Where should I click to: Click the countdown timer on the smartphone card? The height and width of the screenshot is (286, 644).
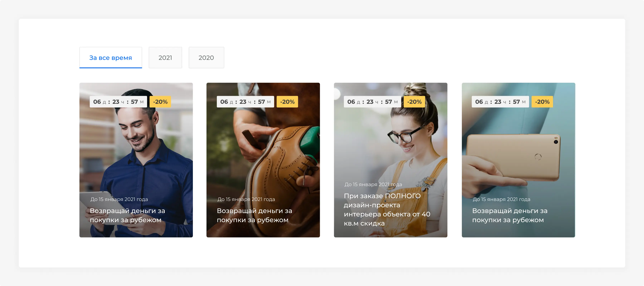point(500,102)
